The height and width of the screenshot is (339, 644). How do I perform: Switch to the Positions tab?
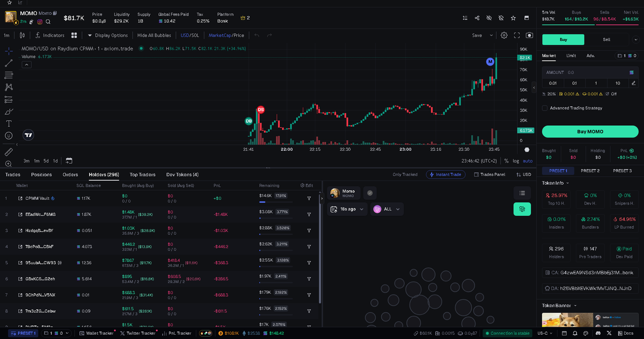coord(41,175)
